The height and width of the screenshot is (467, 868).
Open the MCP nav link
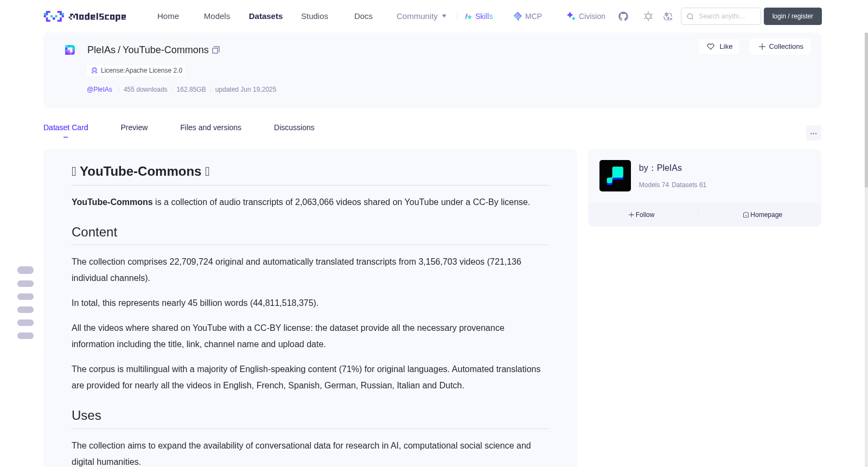click(527, 16)
